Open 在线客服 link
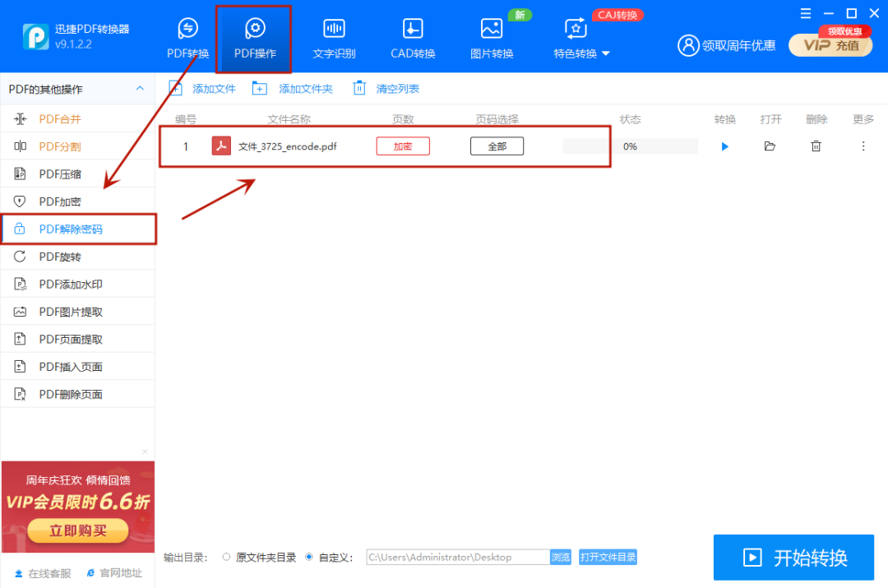Screen dimensions: 888x588 43,573
